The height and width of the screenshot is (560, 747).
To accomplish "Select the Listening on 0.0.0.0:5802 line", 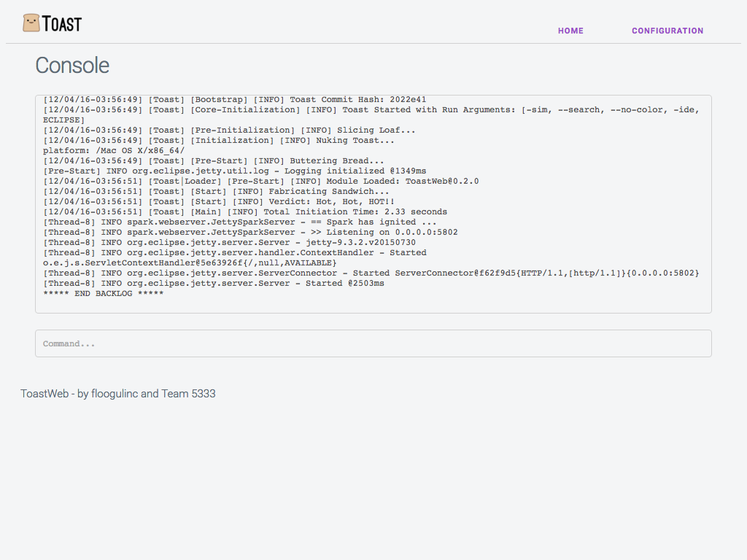I will (250, 233).
